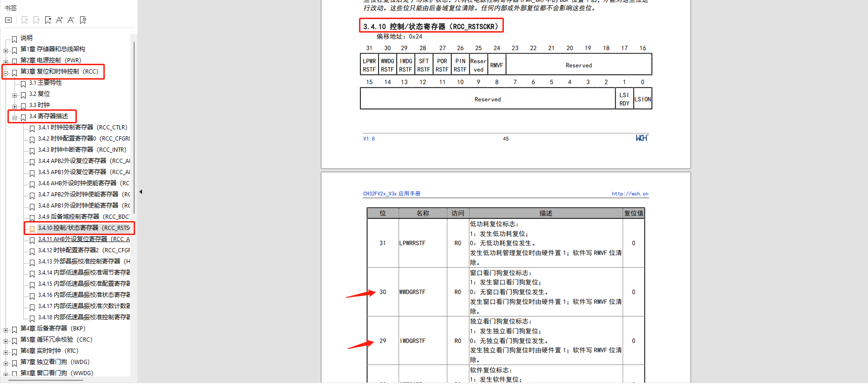Click the locate current bookmark icon
The height and width of the screenshot is (384, 868).
click(x=83, y=20)
